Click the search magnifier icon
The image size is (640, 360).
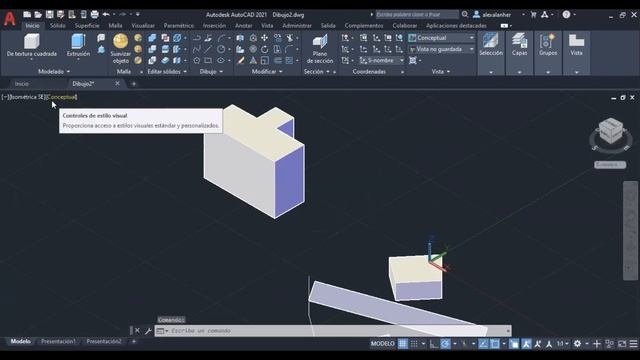pos(465,14)
